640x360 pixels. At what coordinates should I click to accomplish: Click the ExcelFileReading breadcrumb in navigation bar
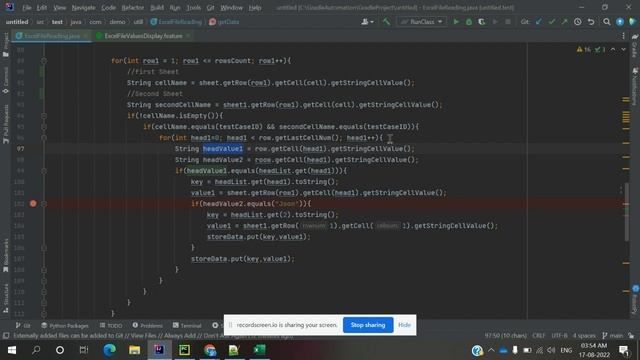coord(176,22)
